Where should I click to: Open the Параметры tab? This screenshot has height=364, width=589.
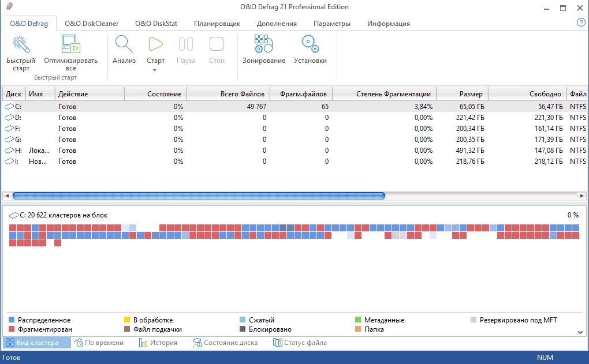[x=331, y=24]
